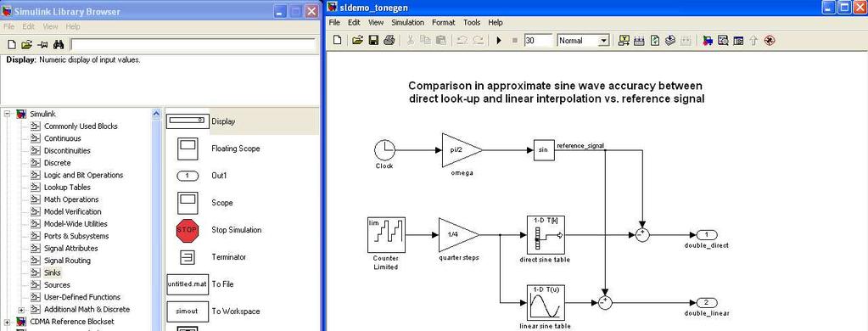Select the To Workspace simout block
This screenshot has width=868, height=331.
188,311
